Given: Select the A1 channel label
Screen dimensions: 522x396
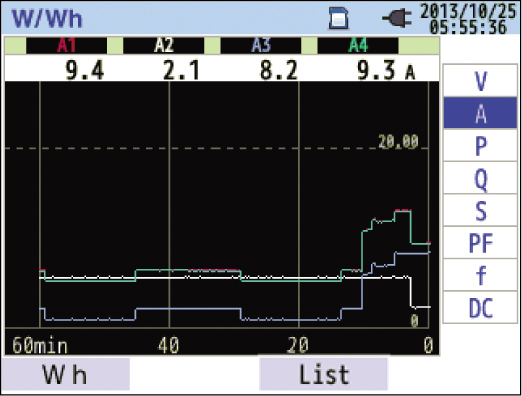Looking at the screenshot, I should pyautogui.click(x=66, y=45).
